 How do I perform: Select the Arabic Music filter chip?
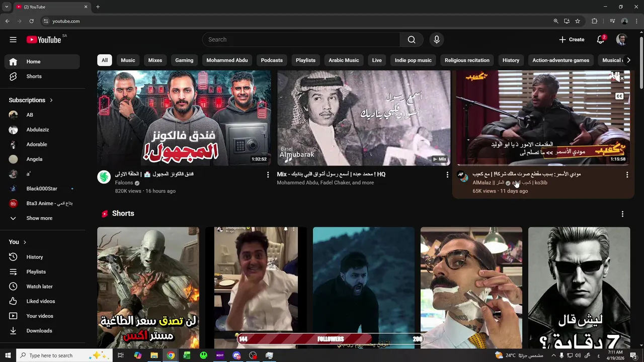click(344, 60)
